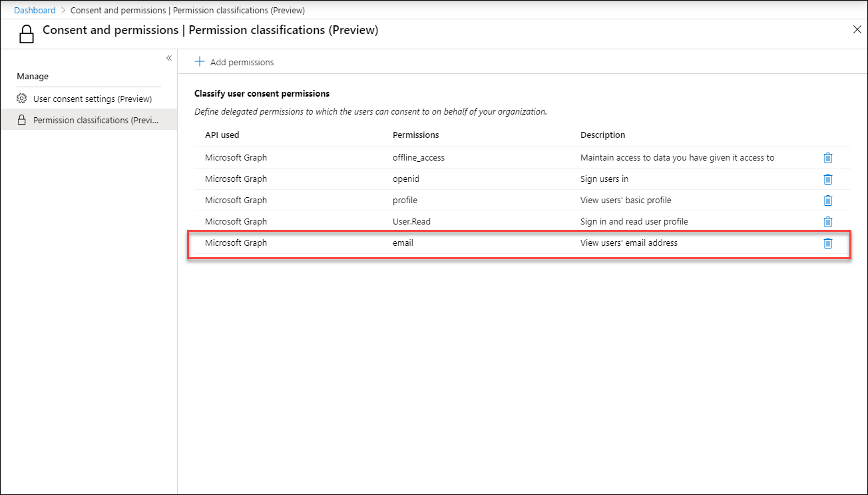Viewport: 868px width, 495px height.
Task: Select the openid permission cell
Action: 406,179
